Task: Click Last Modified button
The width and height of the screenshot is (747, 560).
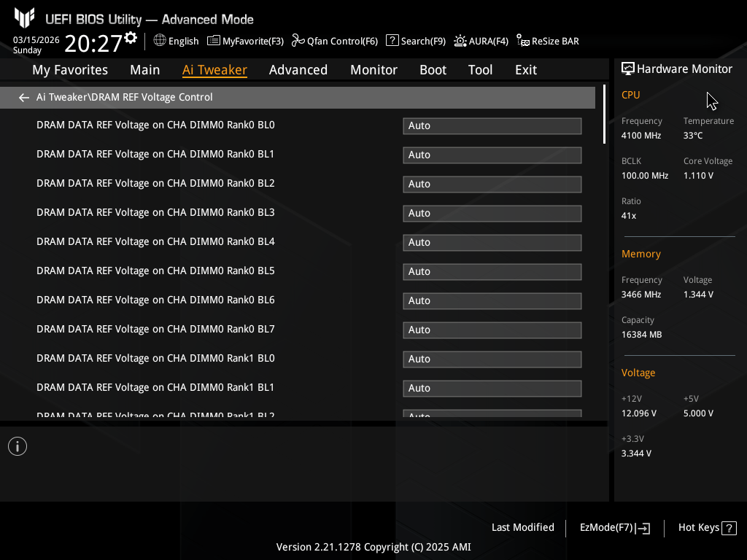Action: click(x=522, y=528)
